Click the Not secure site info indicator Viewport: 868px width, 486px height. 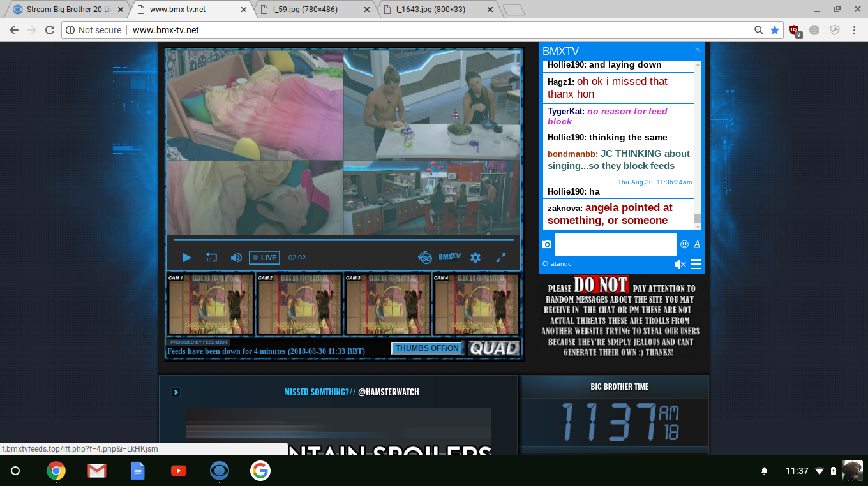pos(94,30)
